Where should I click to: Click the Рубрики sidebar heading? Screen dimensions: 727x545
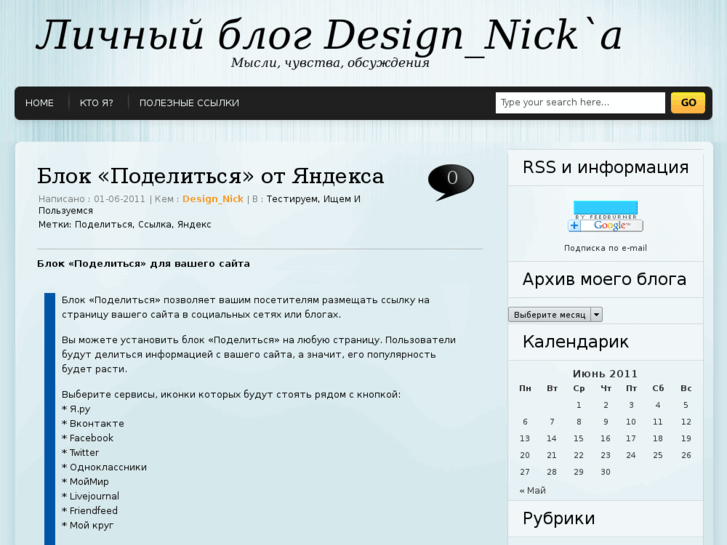[x=559, y=519]
